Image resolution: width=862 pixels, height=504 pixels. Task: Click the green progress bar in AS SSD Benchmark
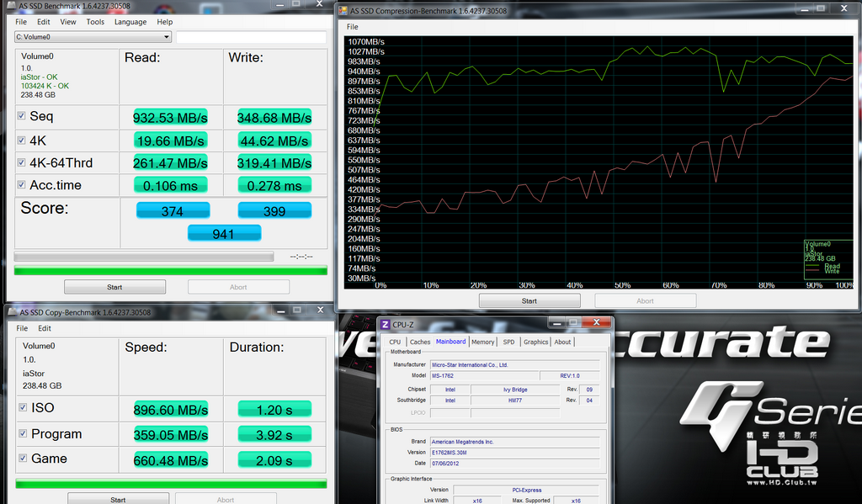coord(170,270)
